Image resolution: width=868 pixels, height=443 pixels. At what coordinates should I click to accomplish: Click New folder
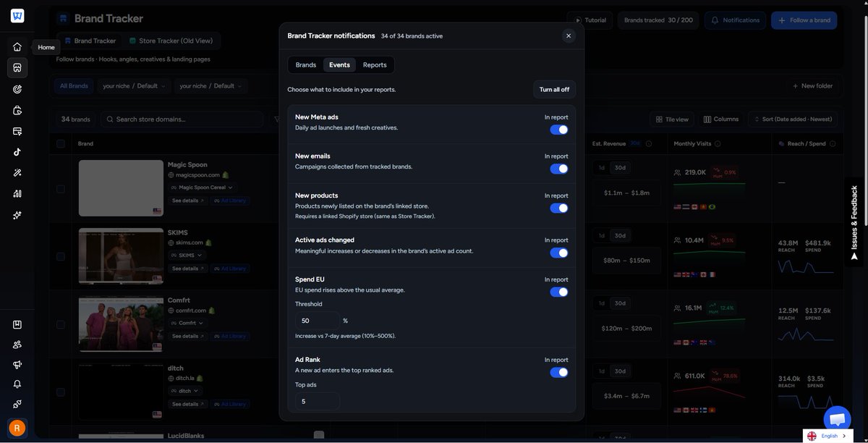812,86
